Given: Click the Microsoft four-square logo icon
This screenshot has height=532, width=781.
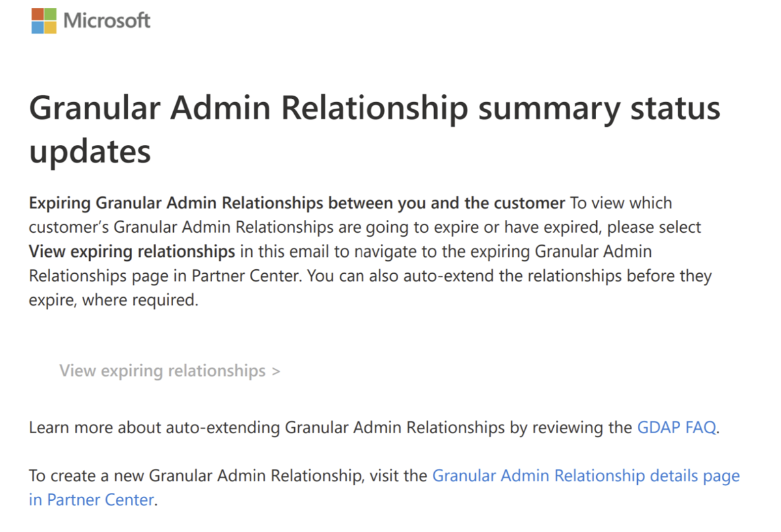Looking at the screenshot, I should (44, 21).
